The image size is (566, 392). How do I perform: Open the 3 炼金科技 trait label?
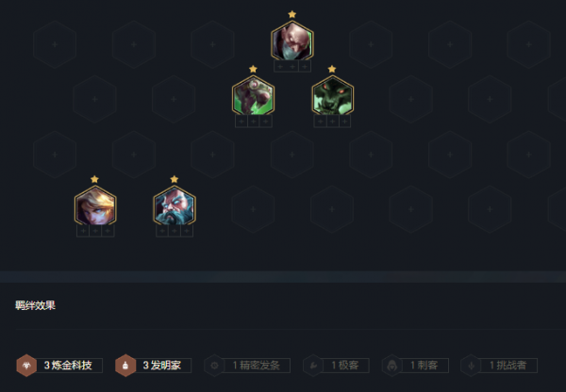(68, 366)
